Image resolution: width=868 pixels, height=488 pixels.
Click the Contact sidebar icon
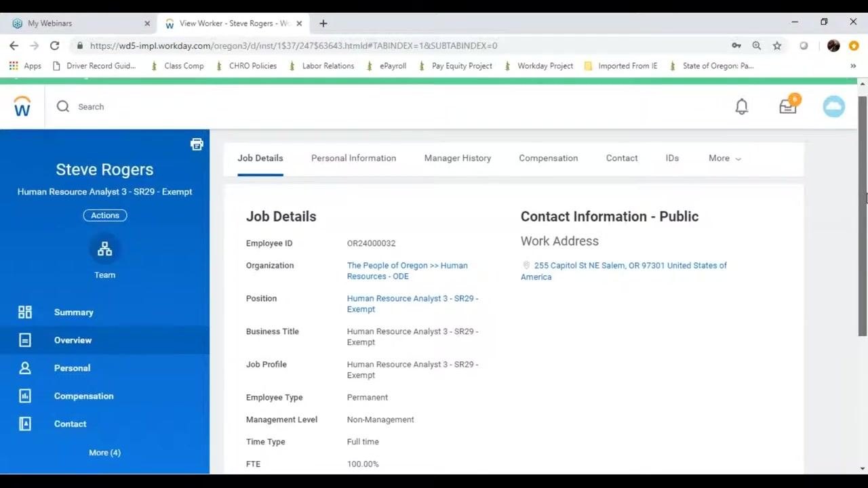coord(25,424)
